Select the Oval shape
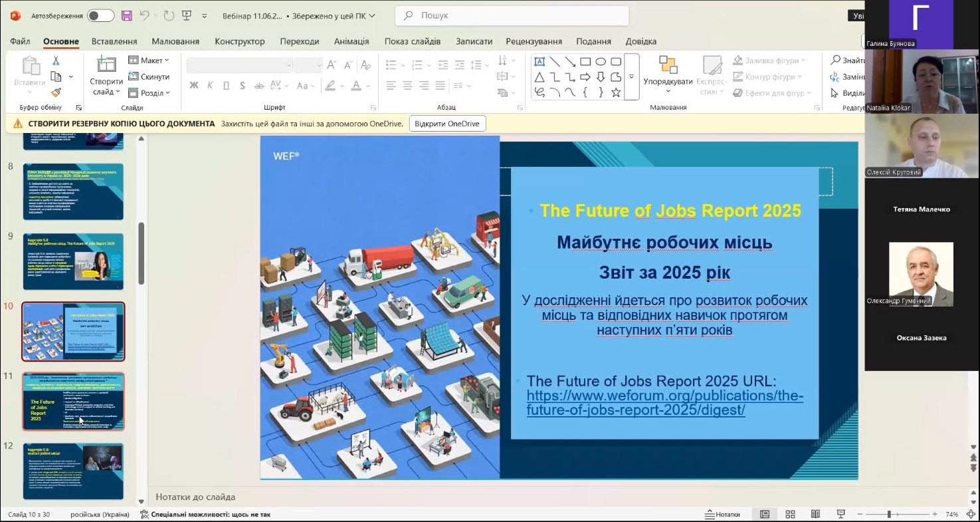 coord(601,61)
